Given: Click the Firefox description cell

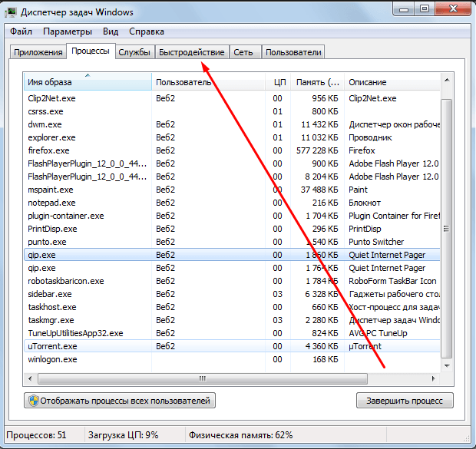Looking at the screenshot, I should tap(362, 150).
